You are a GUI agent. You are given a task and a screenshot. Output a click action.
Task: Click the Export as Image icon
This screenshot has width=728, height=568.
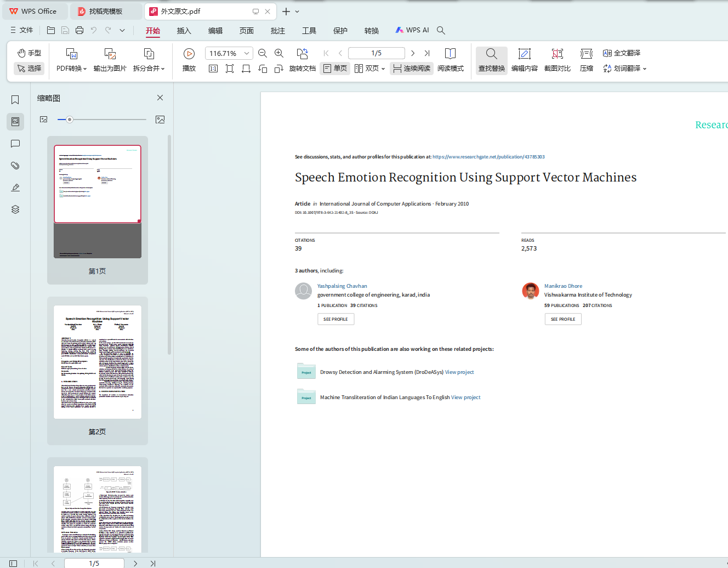(110, 54)
